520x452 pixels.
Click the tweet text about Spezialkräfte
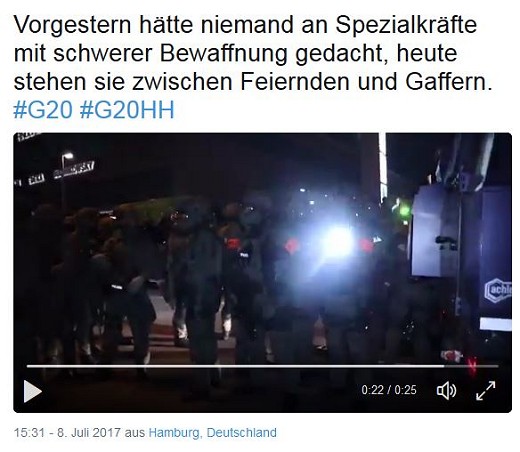tap(253, 53)
